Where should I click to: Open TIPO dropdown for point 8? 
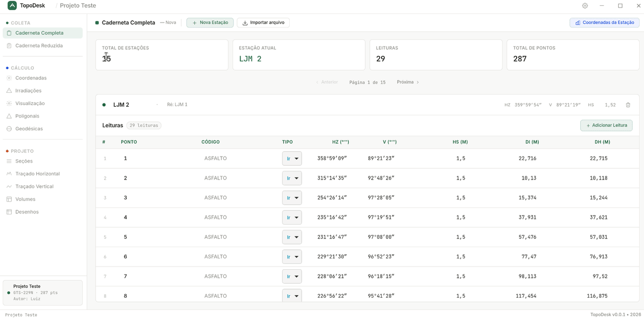(x=292, y=295)
